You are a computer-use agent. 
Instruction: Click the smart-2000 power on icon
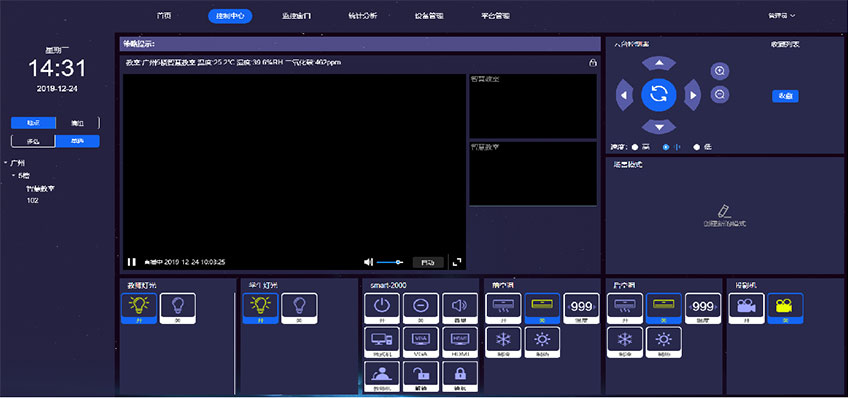coord(382,308)
